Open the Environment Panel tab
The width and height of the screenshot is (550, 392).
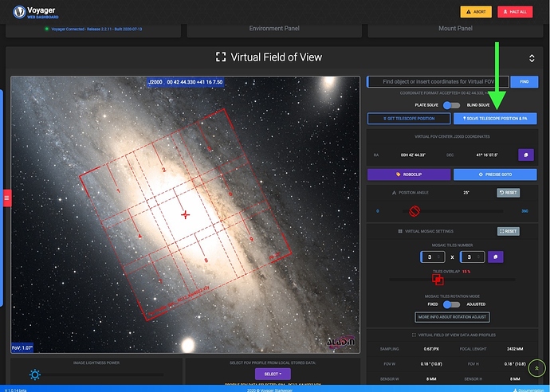[x=274, y=29]
